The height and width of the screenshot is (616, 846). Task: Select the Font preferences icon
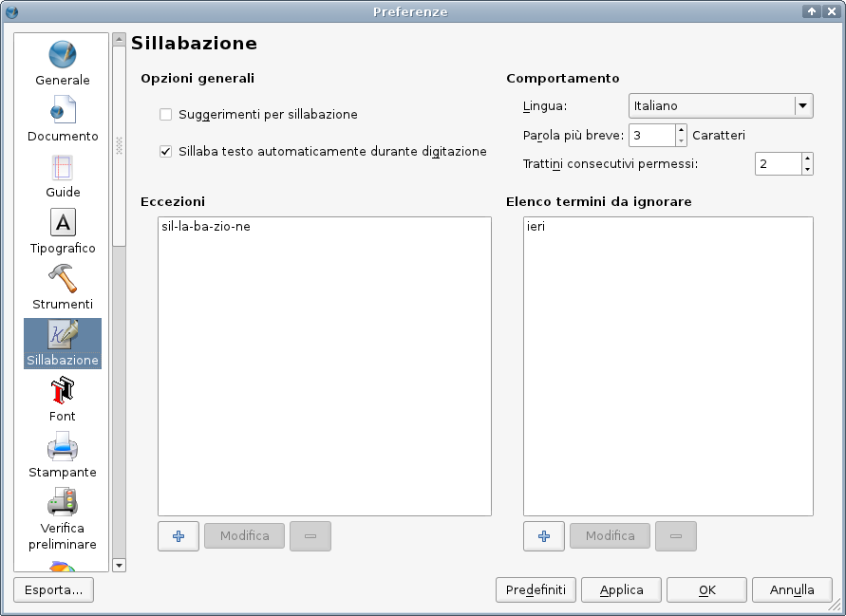pyautogui.click(x=63, y=400)
